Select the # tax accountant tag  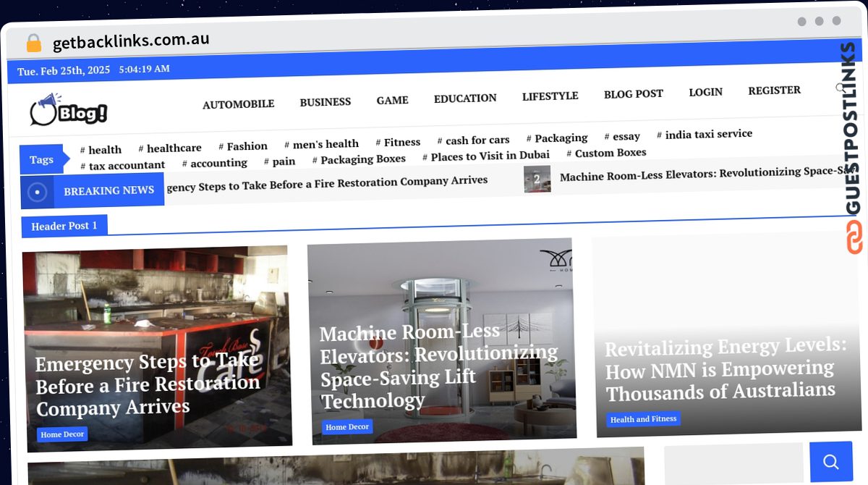122,166
